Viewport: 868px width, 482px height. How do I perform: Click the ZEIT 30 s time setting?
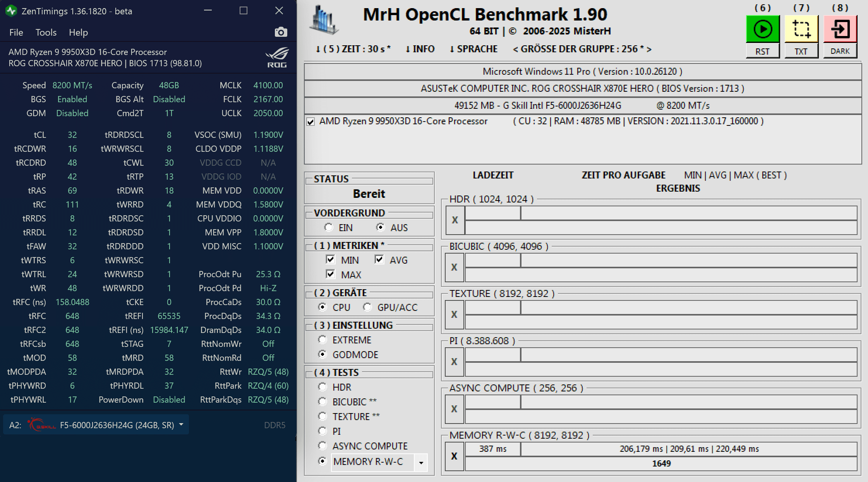tap(353, 49)
